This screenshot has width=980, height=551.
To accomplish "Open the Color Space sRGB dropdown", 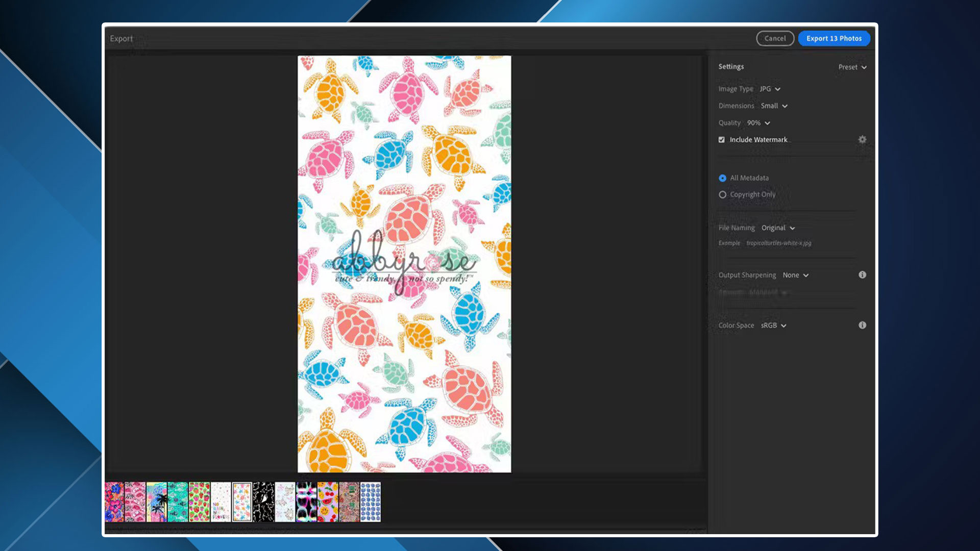I will tap(773, 325).
